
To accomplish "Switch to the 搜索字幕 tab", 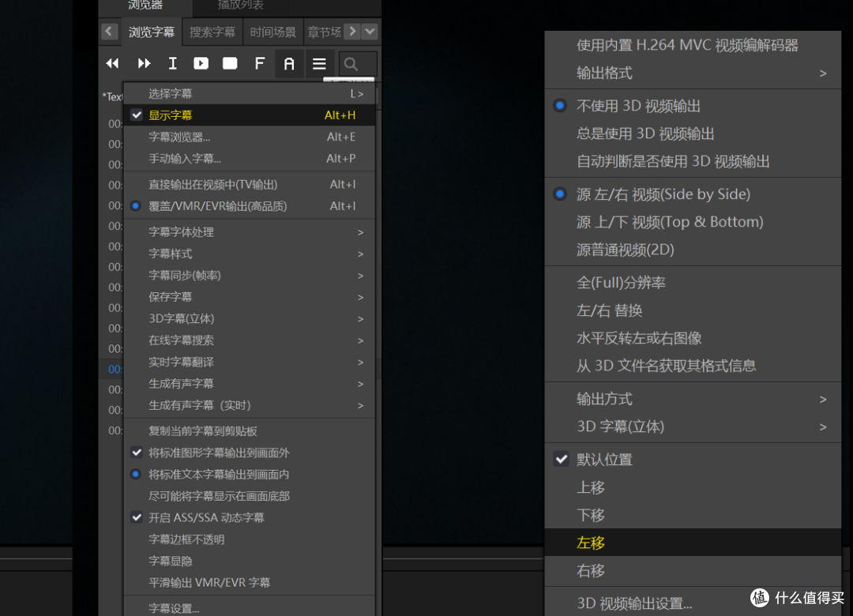I will (x=212, y=32).
